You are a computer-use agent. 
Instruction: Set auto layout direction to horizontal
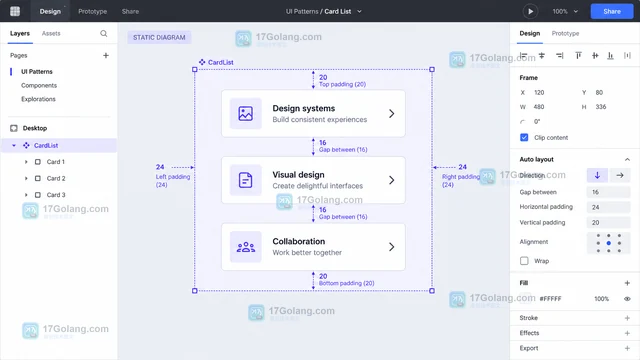coord(620,175)
